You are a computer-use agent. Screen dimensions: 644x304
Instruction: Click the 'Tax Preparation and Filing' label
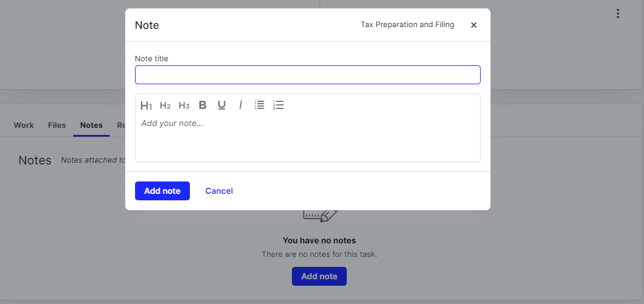pyautogui.click(x=408, y=25)
